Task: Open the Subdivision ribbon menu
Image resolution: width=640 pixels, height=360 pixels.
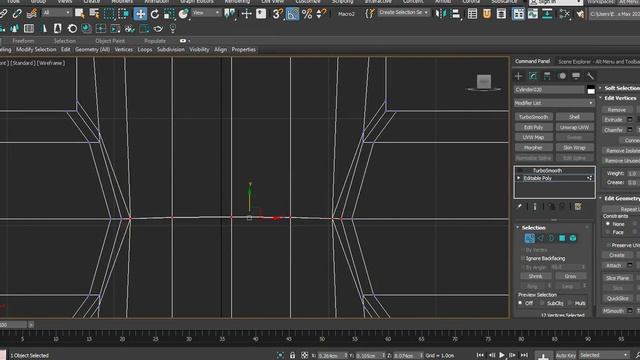Action: [171, 50]
